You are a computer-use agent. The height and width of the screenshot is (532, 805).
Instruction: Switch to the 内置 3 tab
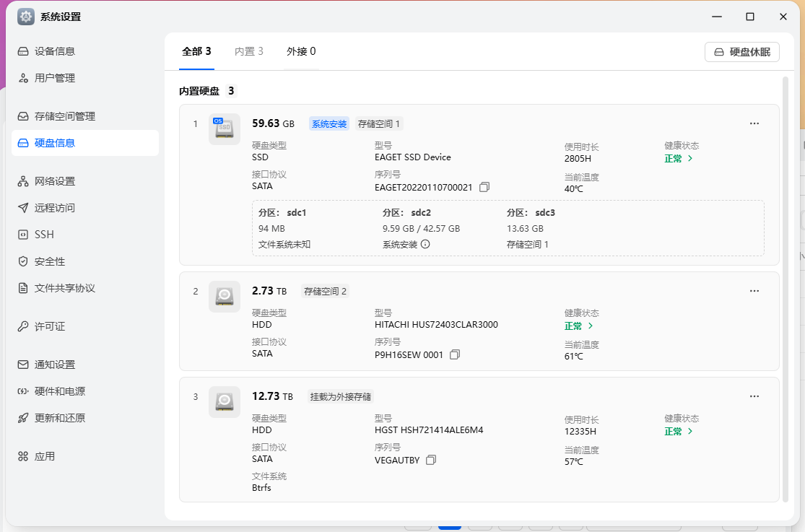point(249,51)
